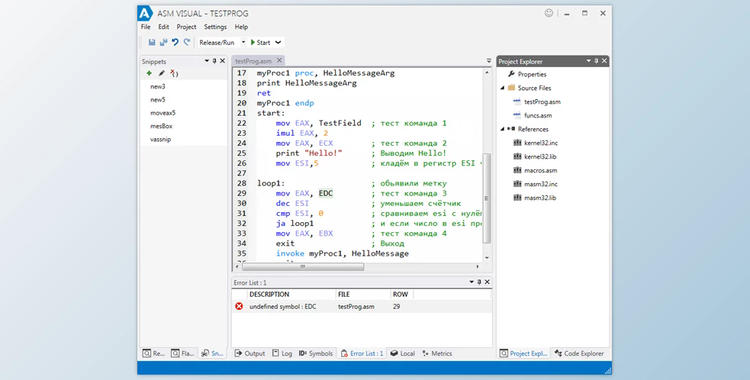Sort by the ROW column header
The height and width of the screenshot is (380, 750).
click(x=401, y=294)
